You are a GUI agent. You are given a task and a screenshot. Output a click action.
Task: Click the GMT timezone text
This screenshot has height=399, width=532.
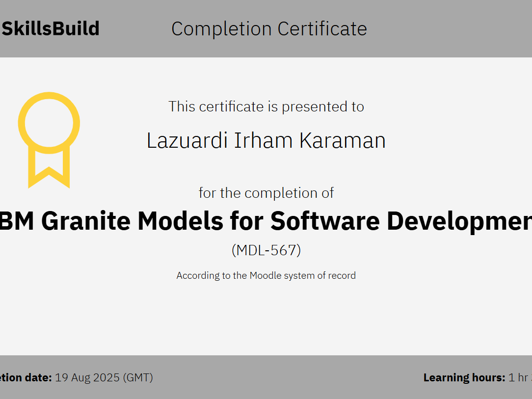click(x=138, y=377)
